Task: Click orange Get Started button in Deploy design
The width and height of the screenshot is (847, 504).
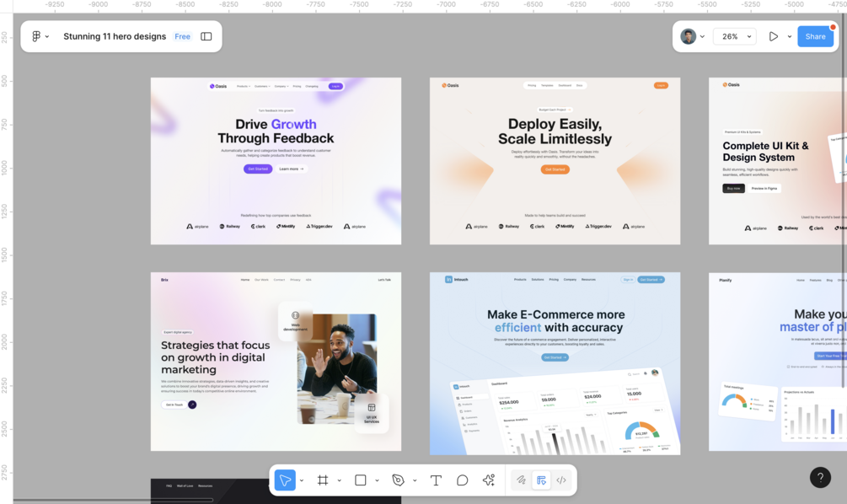Action: 555,169
